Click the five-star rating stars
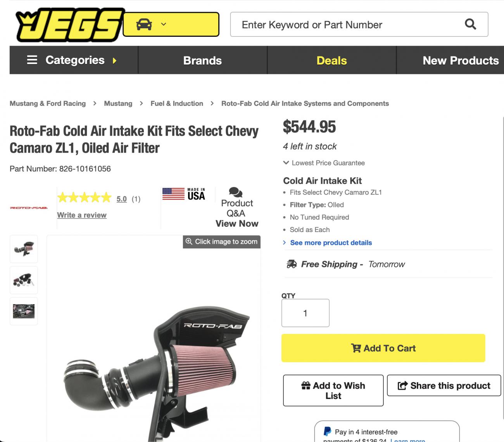Viewport: 504px width, 442px height. point(84,198)
